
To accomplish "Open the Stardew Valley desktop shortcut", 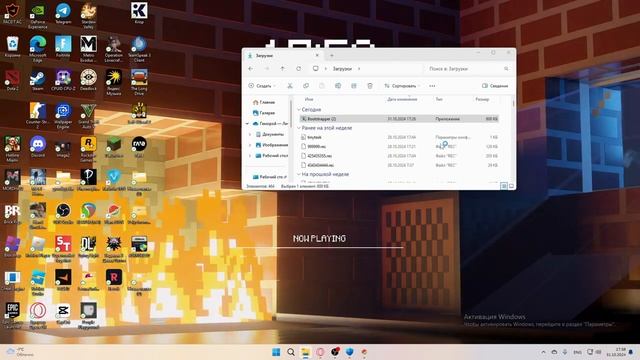I will [88, 16].
